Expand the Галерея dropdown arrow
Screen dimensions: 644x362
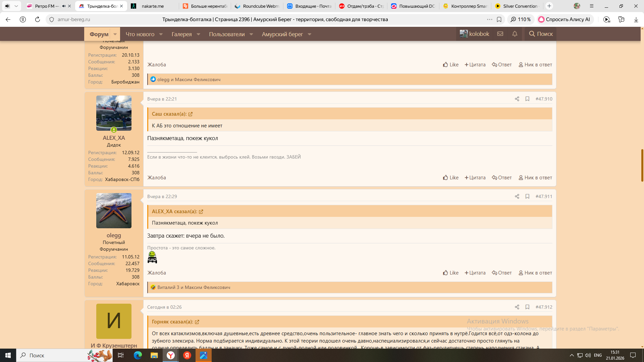click(x=198, y=34)
